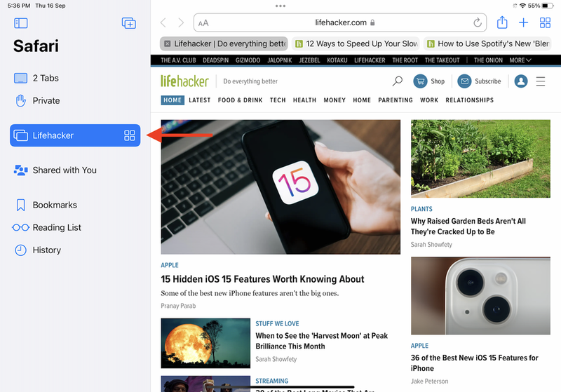Click the Subscribe button
The image size is (561, 392).
pyautogui.click(x=479, y=81)
